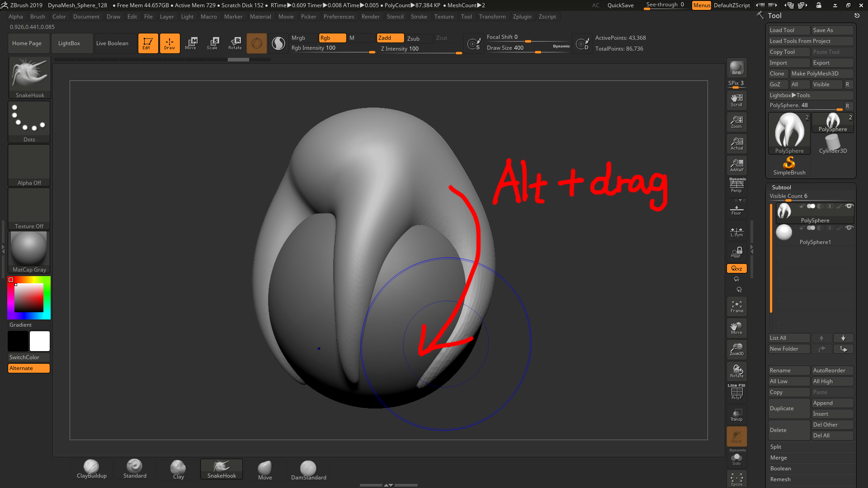Open the Dots stroke picker

point(29,122)
